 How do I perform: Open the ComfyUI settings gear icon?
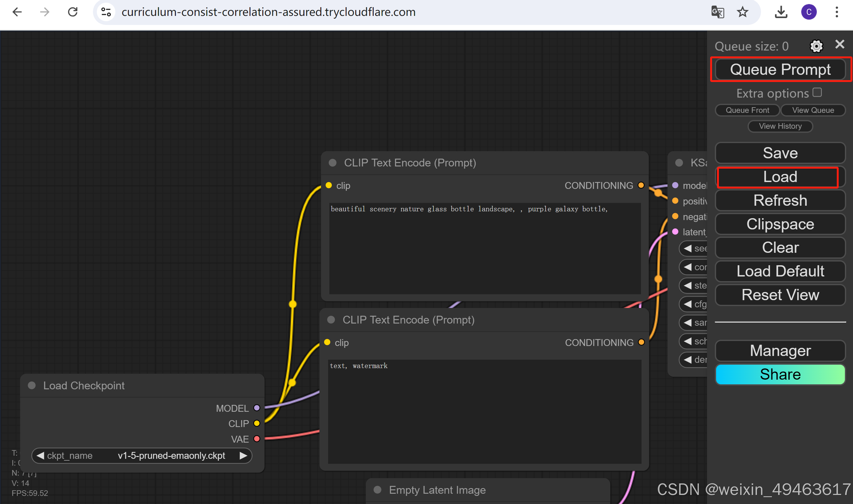point(816,46)
